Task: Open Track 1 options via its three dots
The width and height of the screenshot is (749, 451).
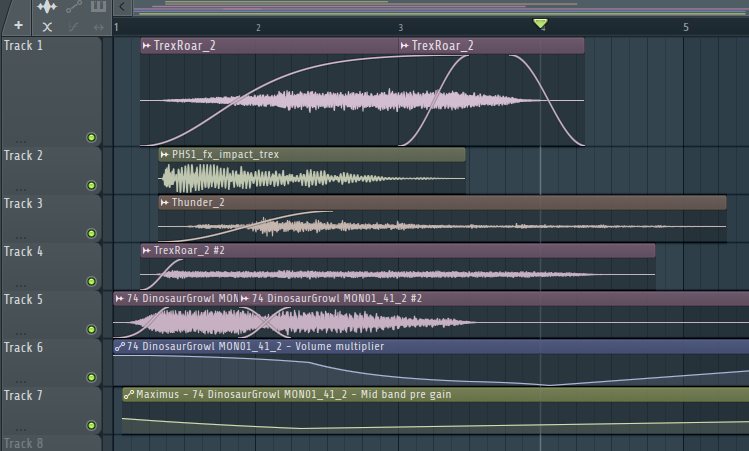Action: pyautogui.click(x=21, y=141)
